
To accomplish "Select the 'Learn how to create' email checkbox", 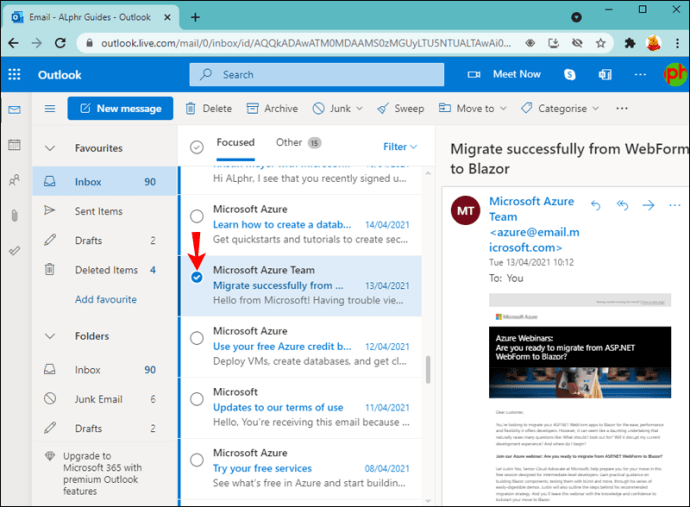I will (197, 216).
